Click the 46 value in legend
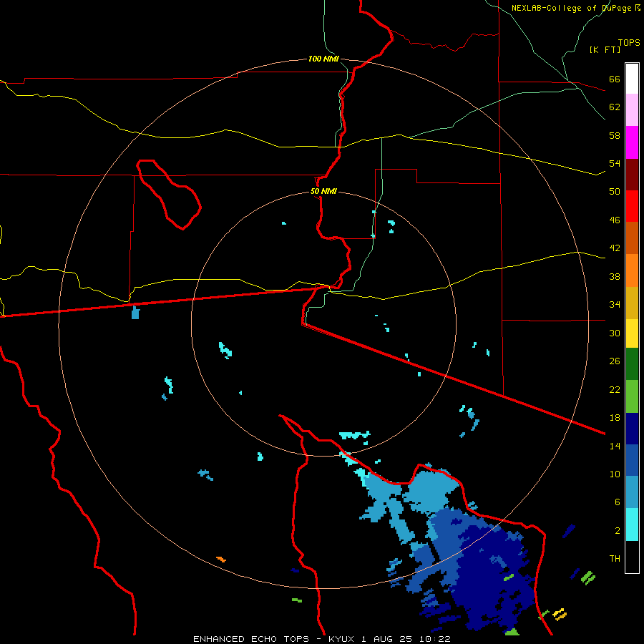 (x=615, y=220)
